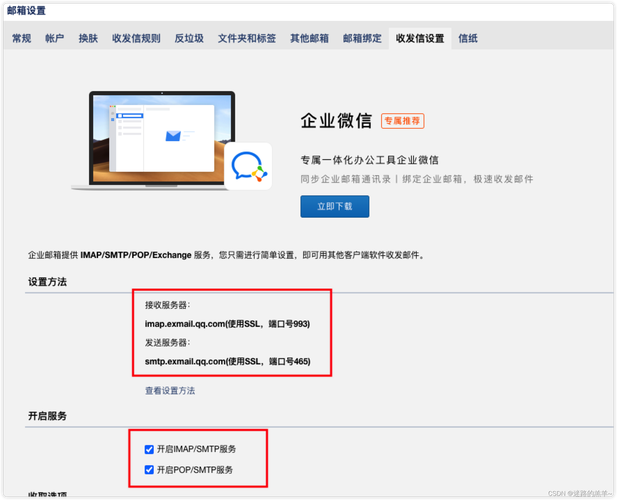Click the 设置方法 section heading
Screen dimensions: 617x500
point(47,282)
